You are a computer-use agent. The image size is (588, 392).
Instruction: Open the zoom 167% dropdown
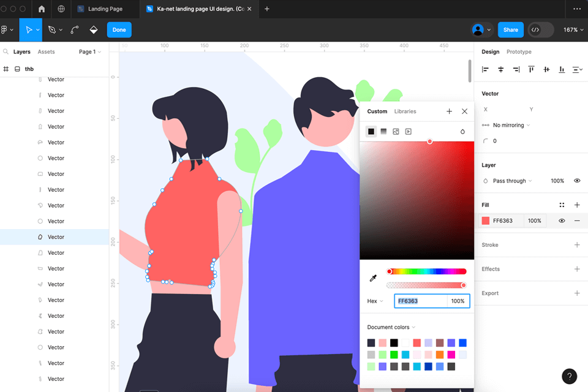tap(573, 29)
